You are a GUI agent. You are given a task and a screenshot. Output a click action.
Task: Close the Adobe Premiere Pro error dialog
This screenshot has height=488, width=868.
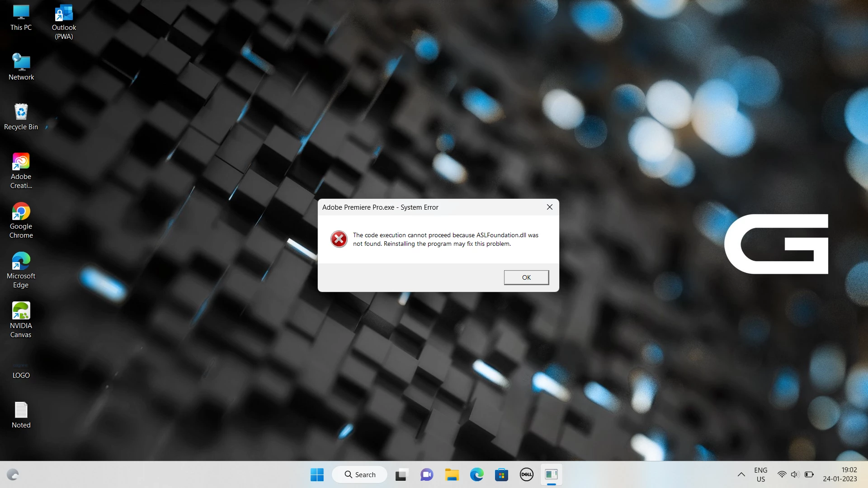(x=550, y=207)
